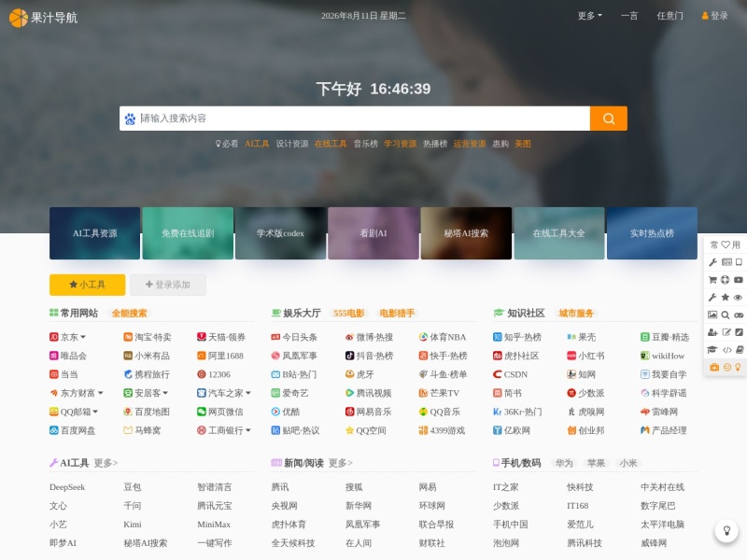
Task: Select the 音乐榜 tab
Action: [x=365, y=144]
